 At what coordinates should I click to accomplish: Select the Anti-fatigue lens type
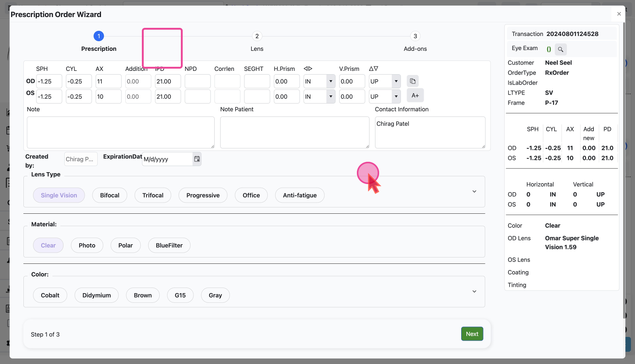pyautogui.click(x=300, y=196)
